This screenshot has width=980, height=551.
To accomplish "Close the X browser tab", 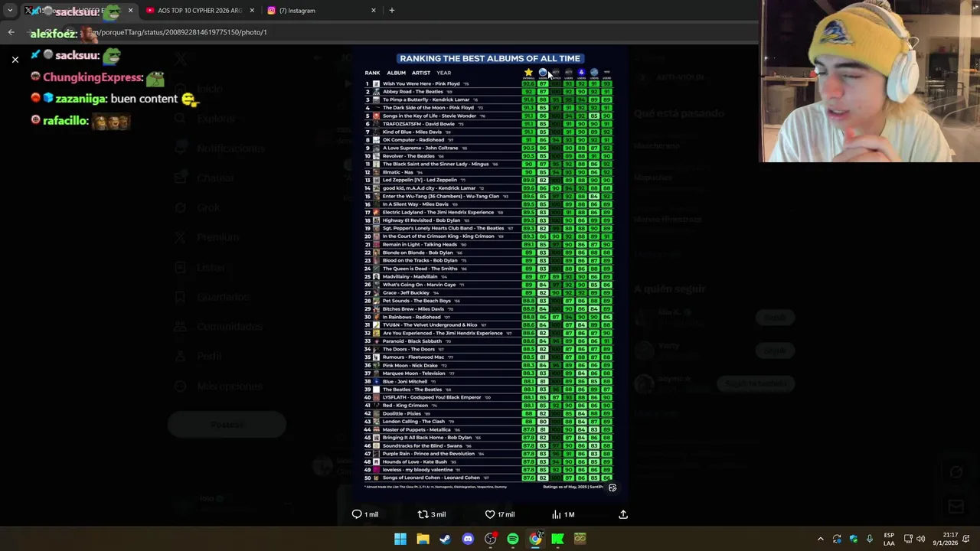I will (x=130, y=11).
